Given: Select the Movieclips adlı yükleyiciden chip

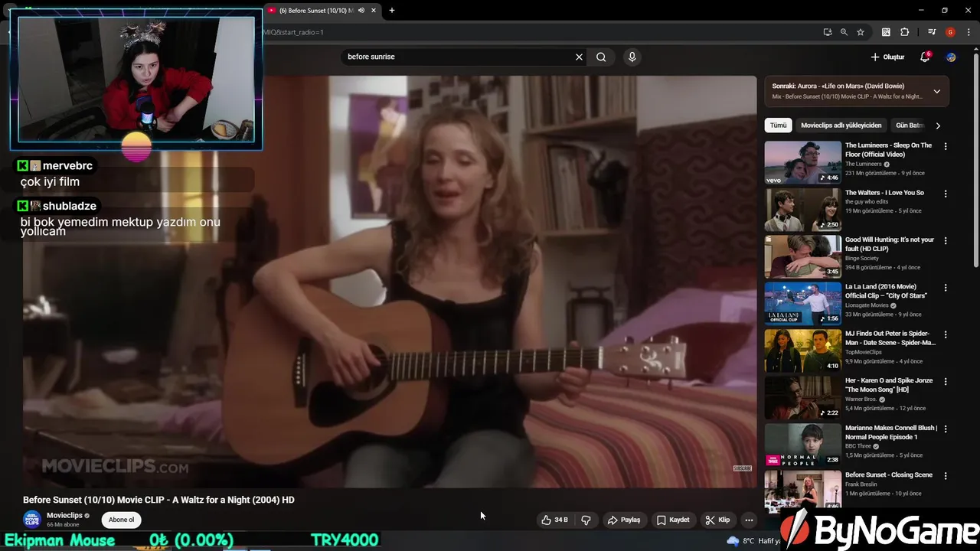Looking at the screenshot, I should [x=841, y=126].
